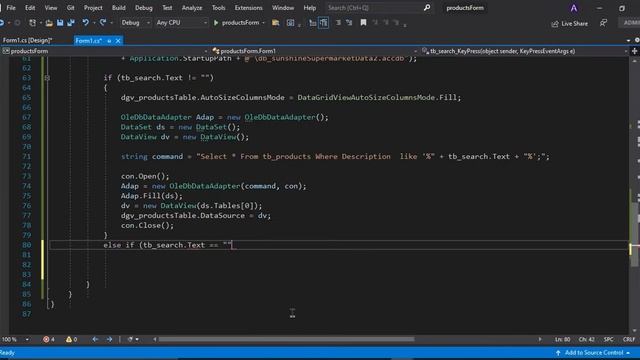Click the Redo icon
640x360 pixels.
[x=103, y=23]
